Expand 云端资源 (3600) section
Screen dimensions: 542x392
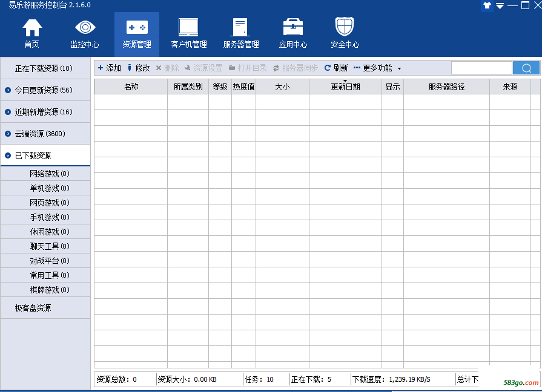(x=45, y=134)
